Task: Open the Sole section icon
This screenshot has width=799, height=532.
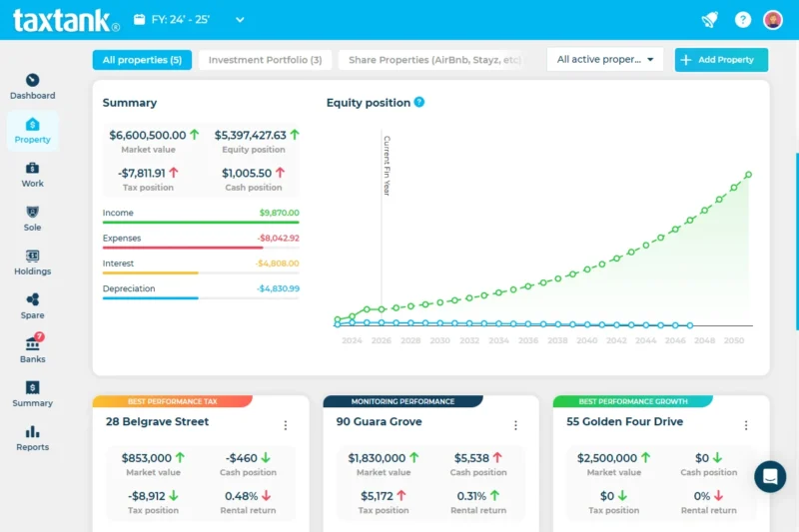Action: (32, 213)
